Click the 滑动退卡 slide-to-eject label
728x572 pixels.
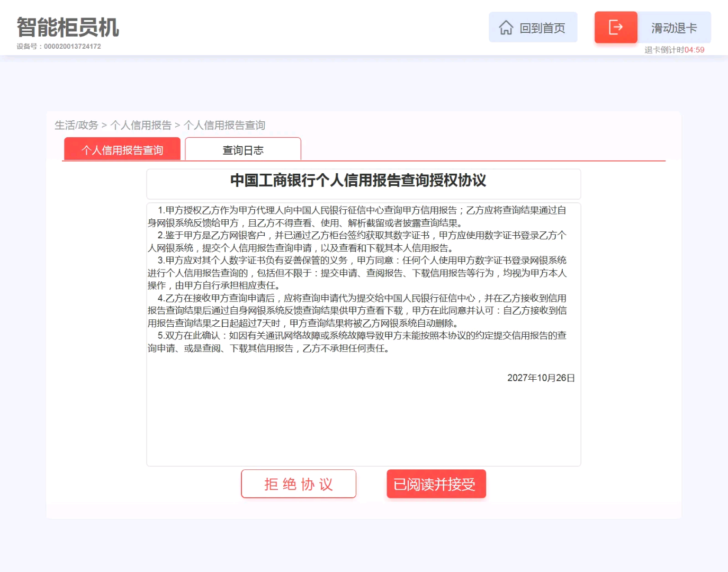(674, 28)
